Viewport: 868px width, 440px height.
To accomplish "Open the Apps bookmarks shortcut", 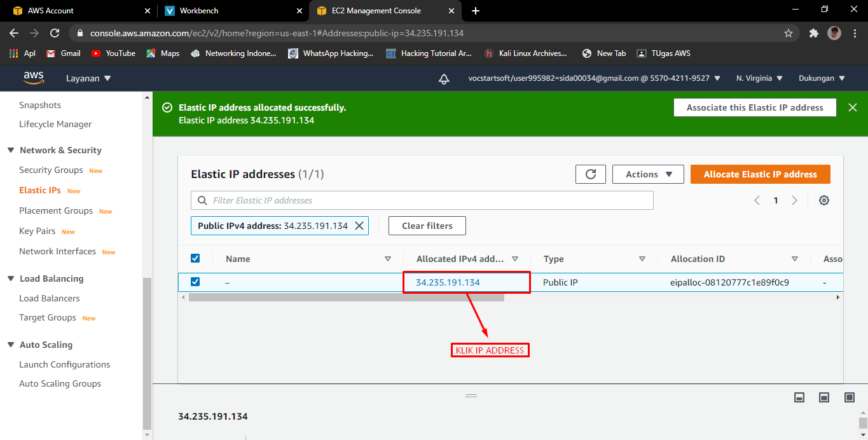I will (x=22, y=53).
